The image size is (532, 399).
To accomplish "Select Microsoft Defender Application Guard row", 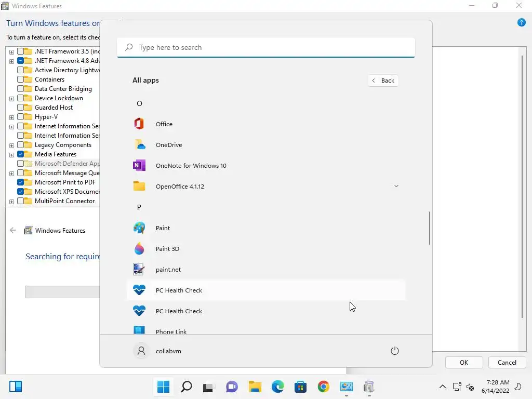I will coord(59,164).
